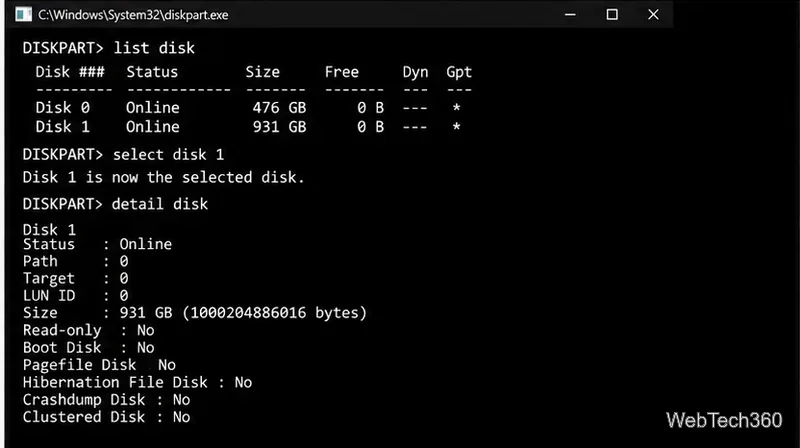
Task: Click the diskpart.exe window icon in title bar
Action: click(23, 14)
